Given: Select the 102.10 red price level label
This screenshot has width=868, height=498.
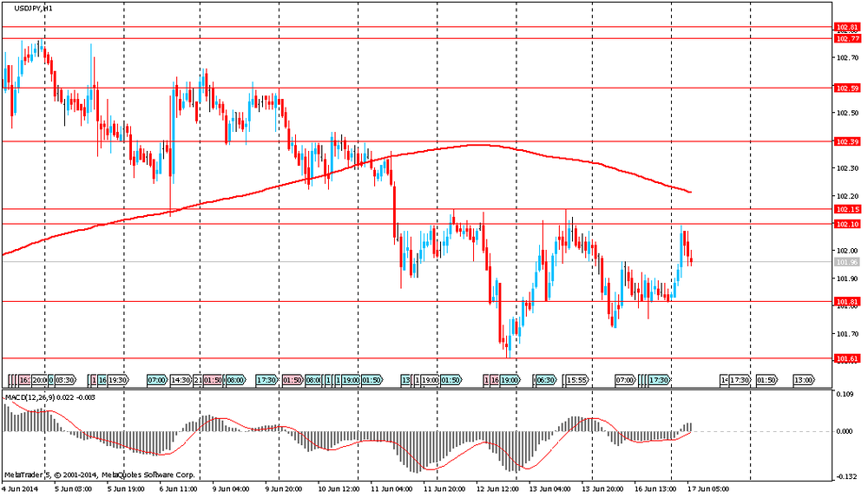Looking at the screenshot, I should click(847, 224).
